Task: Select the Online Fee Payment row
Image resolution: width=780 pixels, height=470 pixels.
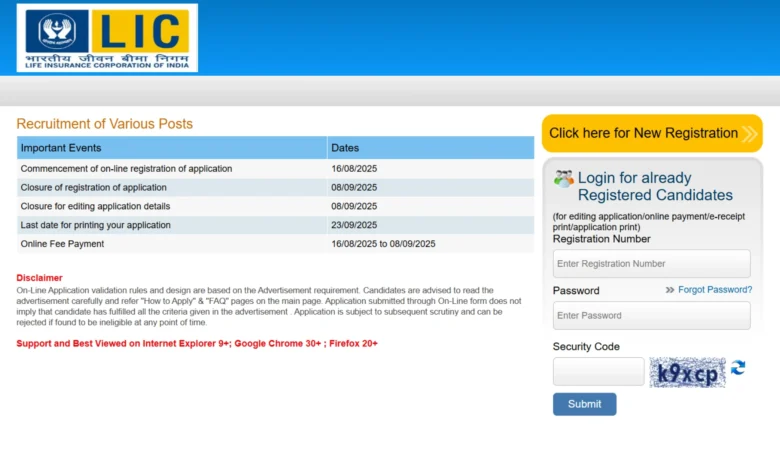Action: pyautogui.click(x=275, y=244)
